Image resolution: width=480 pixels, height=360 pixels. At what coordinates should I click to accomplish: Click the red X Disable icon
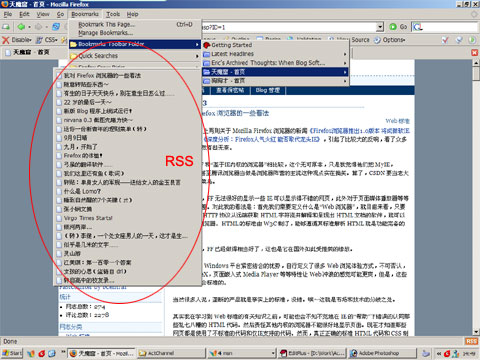coord(6,40)
